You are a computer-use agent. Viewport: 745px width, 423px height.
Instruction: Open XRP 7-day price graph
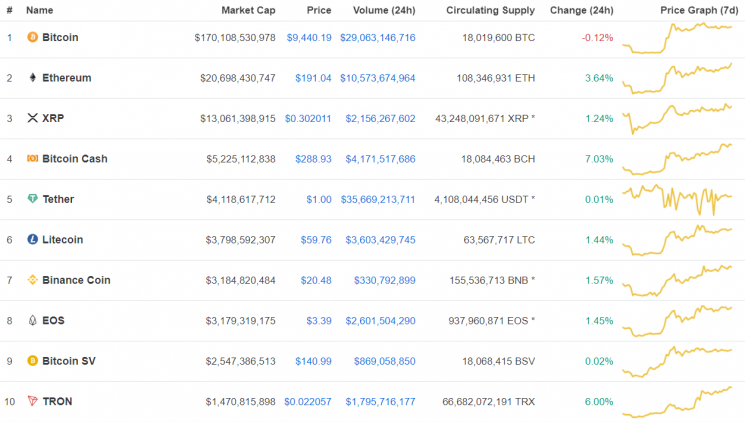tap(677, 118)
